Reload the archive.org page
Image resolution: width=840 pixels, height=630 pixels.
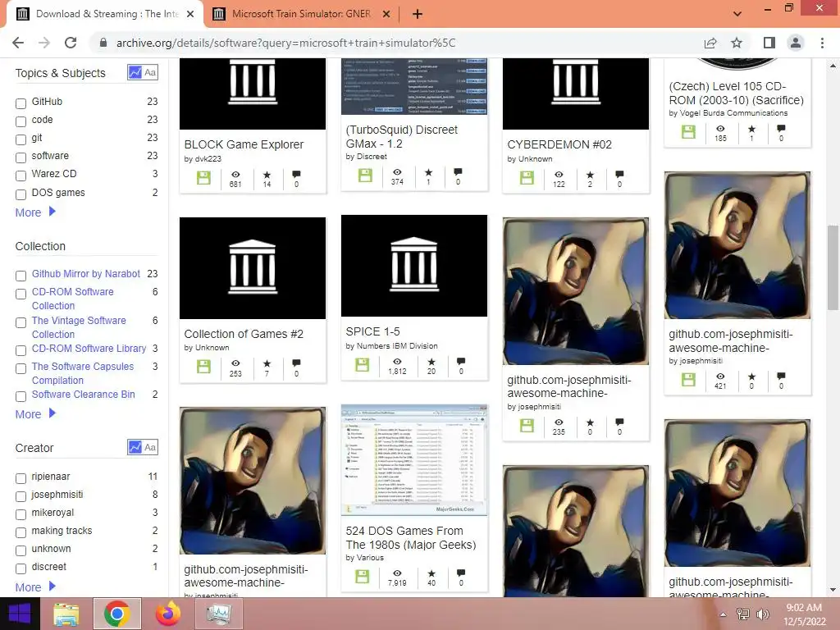click(71, 43)
